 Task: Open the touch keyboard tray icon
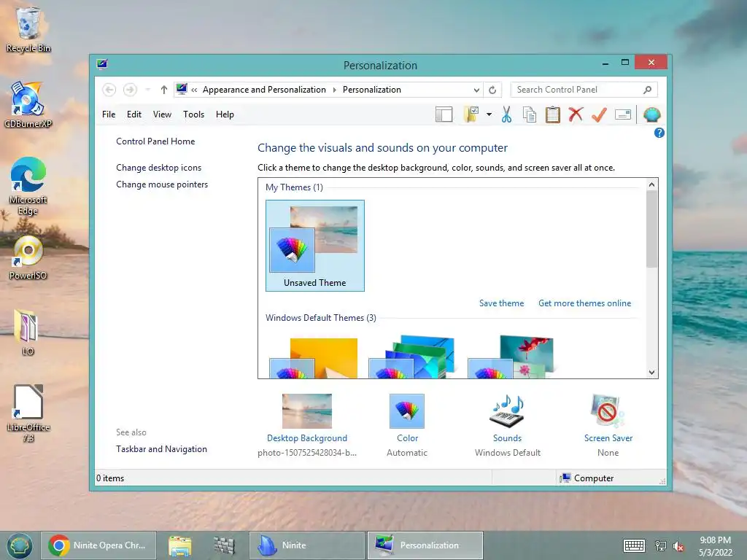634,545
